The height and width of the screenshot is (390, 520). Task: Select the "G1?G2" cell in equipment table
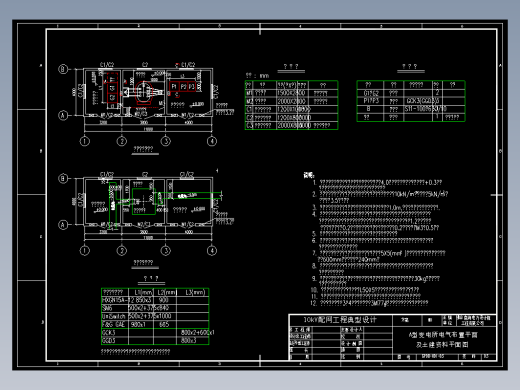(x=371, y=93)
